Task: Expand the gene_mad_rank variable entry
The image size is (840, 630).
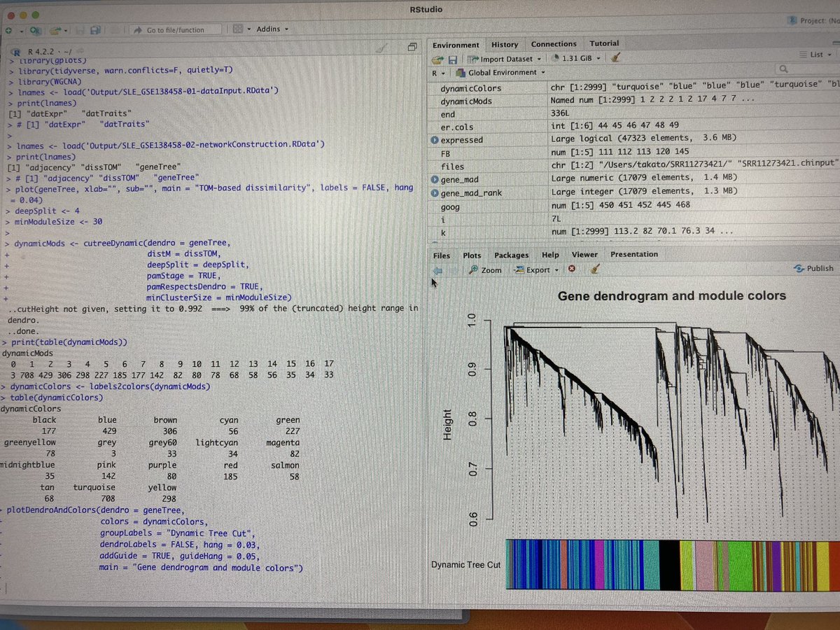Action: (436, 191)
